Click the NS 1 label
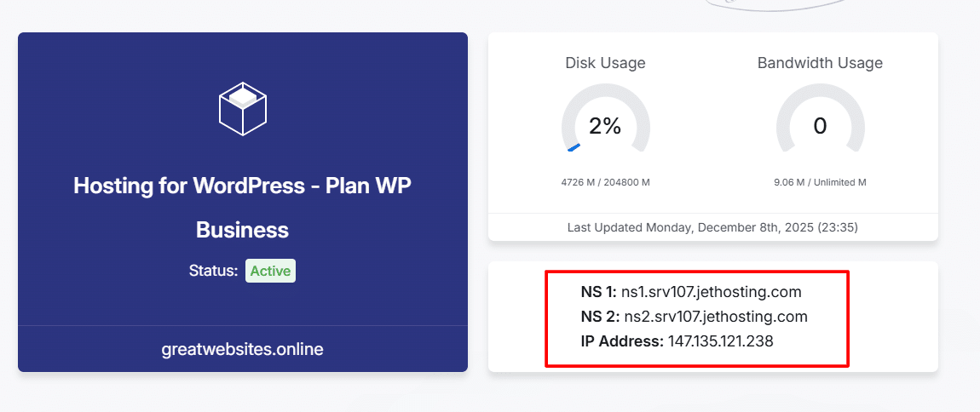The image size is (980, 412). click(x=598, y=292)
